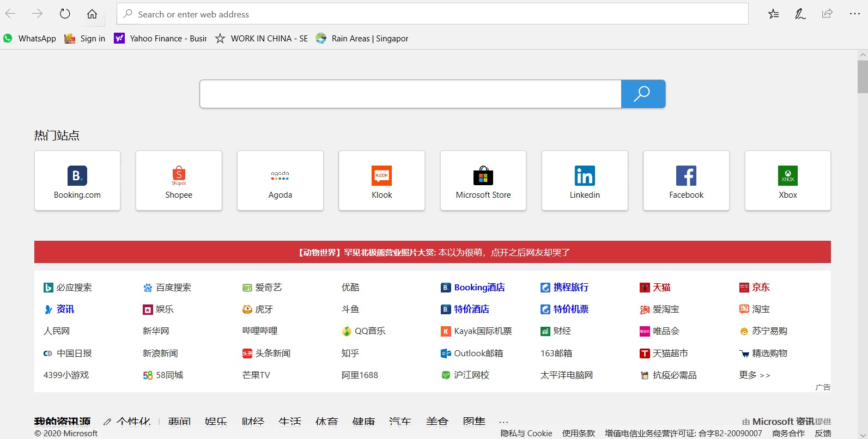Switch to the 要闻 news tab
The width and height of the screenshot is (868, 439).
coord(179,422)
